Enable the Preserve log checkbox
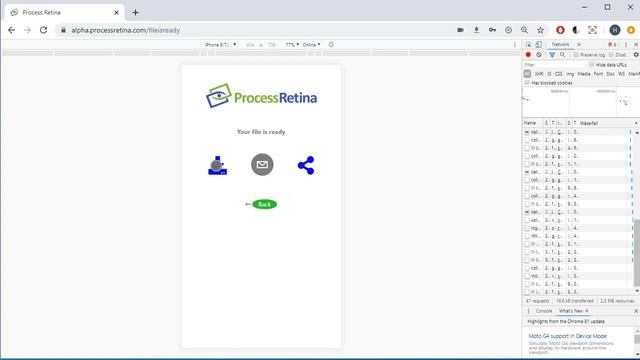640x360 pixels. [x=576, y=55]
